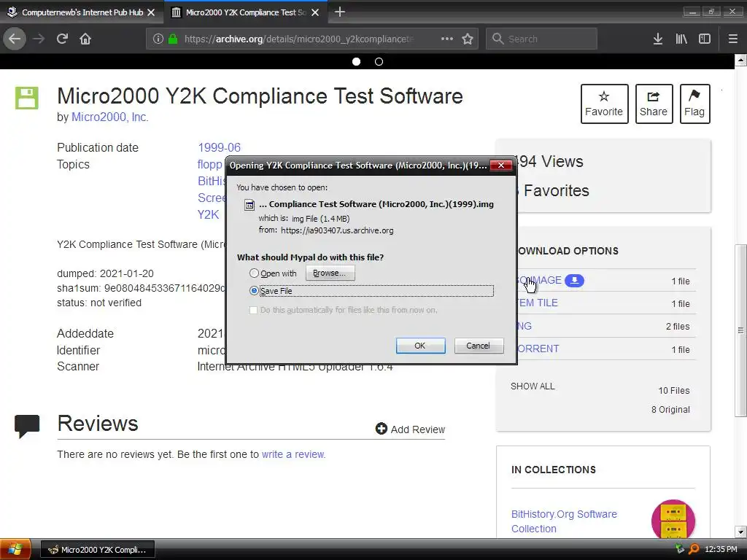Click the network tray icon
The width and height of the screenshot is (747, 560).
pyautogui.click(x=680, y=549)
